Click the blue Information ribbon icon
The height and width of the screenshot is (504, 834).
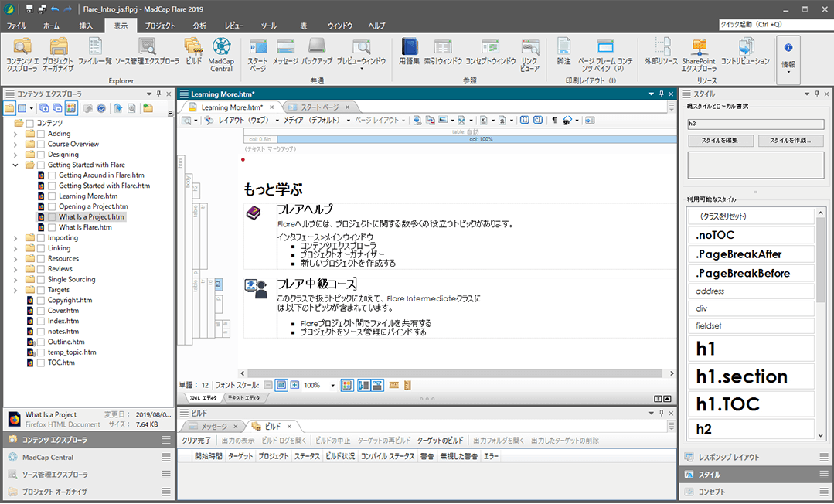pos(788,48)
